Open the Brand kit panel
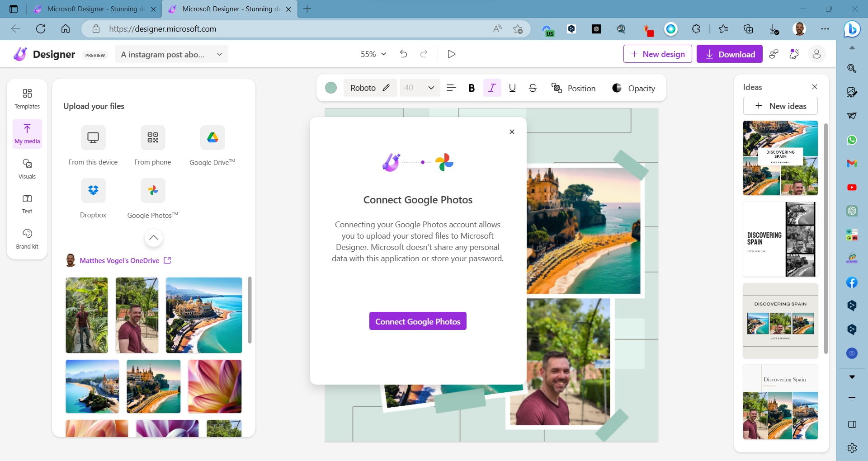Screen dimensions: 868x461 click(27, 239)
